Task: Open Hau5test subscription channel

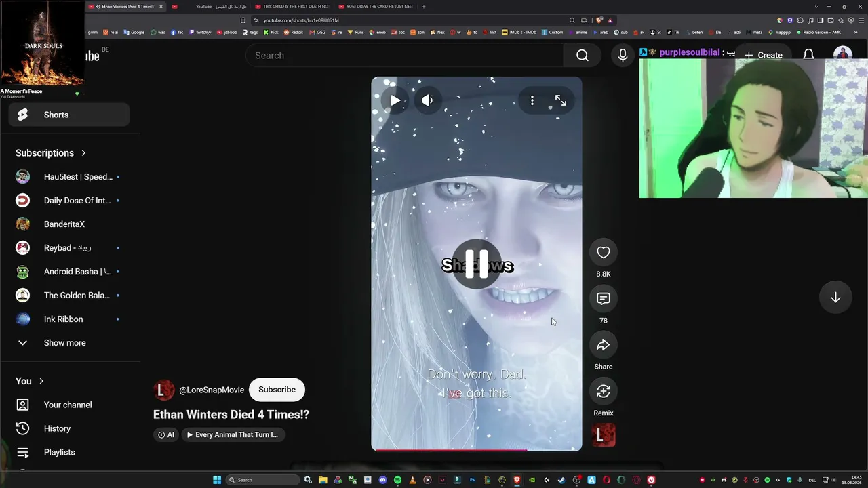Action: [x=68, y=177]
